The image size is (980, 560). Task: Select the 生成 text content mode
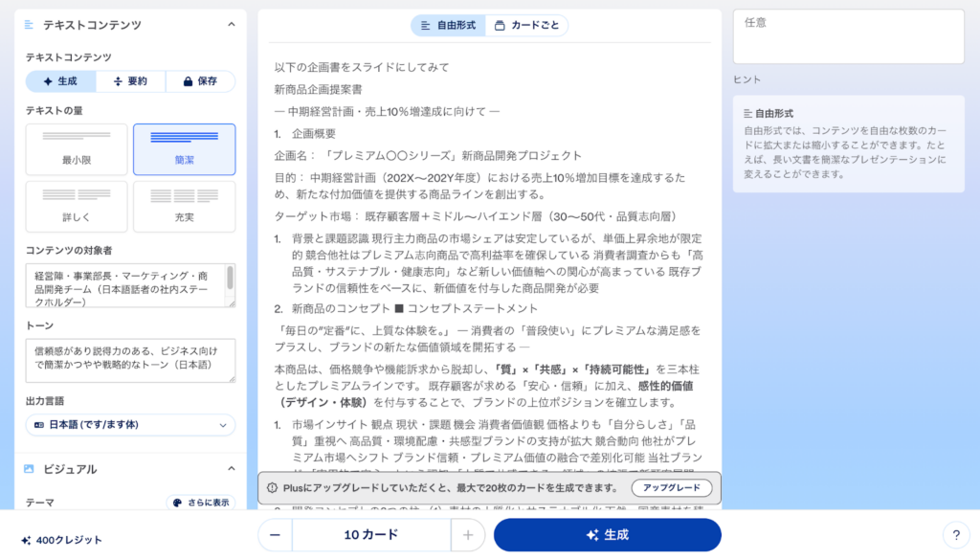tap(60, 81)
